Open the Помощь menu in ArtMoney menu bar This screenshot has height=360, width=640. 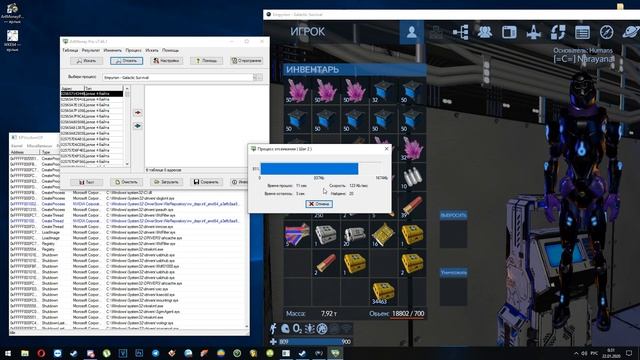(170, 50)
